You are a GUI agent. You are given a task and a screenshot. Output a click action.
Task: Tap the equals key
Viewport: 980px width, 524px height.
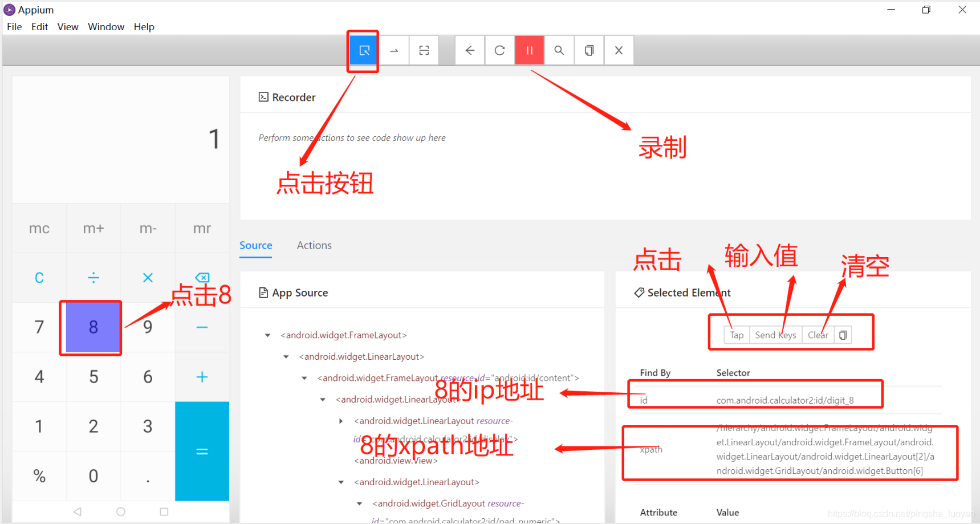click(202, 451)
